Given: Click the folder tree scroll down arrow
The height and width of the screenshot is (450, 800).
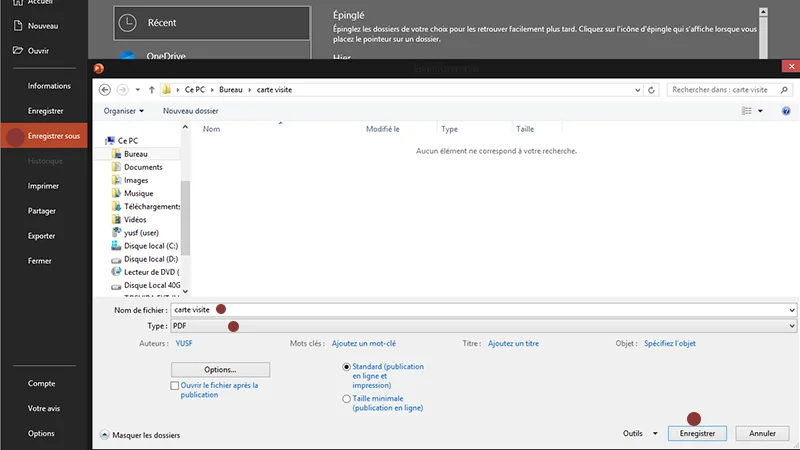Looking at the screenshot, I should (185, 291).
